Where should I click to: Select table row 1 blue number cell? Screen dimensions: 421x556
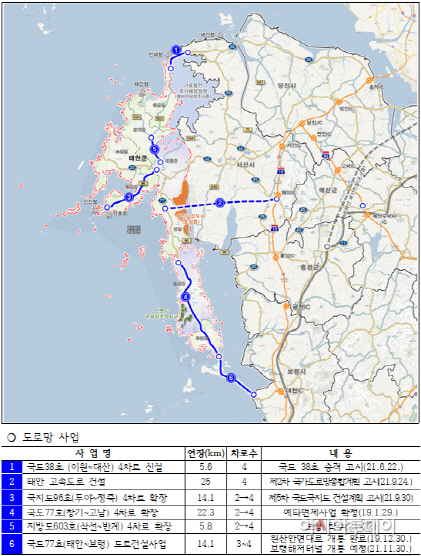point(12,467)
